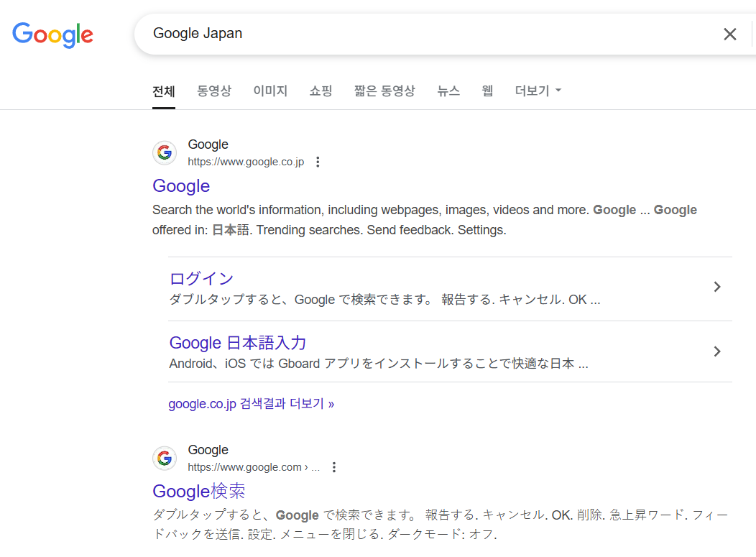The height and width of the screenshot is (557, 756).
Task: Expand the ログイン sitelink chevron
Action: coord(717,287)
